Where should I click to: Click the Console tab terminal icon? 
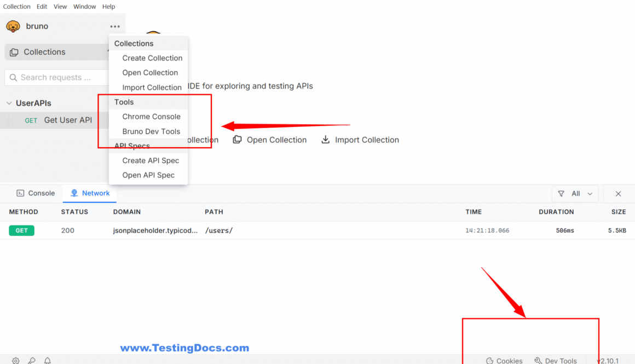pos(20,193)
